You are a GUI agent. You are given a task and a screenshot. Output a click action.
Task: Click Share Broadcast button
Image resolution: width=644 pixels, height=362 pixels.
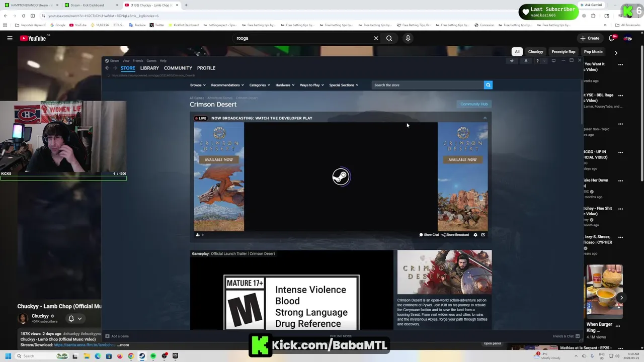click(x=455, y=235)
